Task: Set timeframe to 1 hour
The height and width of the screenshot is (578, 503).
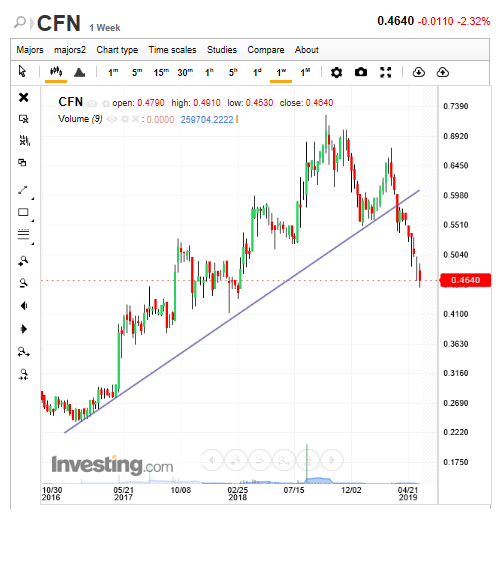Action: click(x=209, y=72)
